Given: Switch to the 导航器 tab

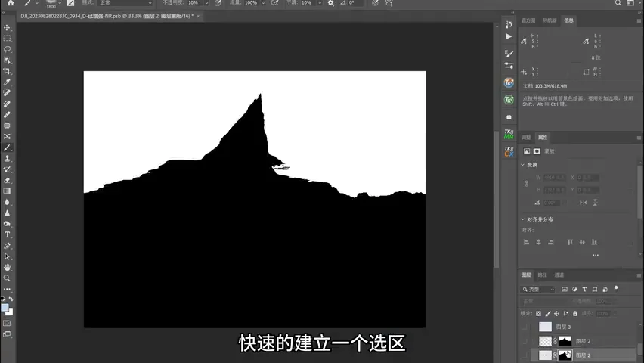Looking at the screenshot, I should click(550, 20).
